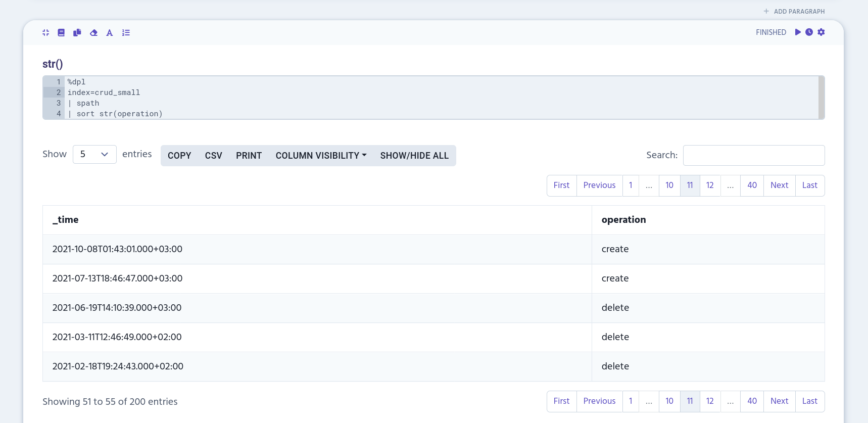The image size is (868, 423).
Task: Open the Show entries count dropdown
Action: pyautogui.click(x=94, y=154)
